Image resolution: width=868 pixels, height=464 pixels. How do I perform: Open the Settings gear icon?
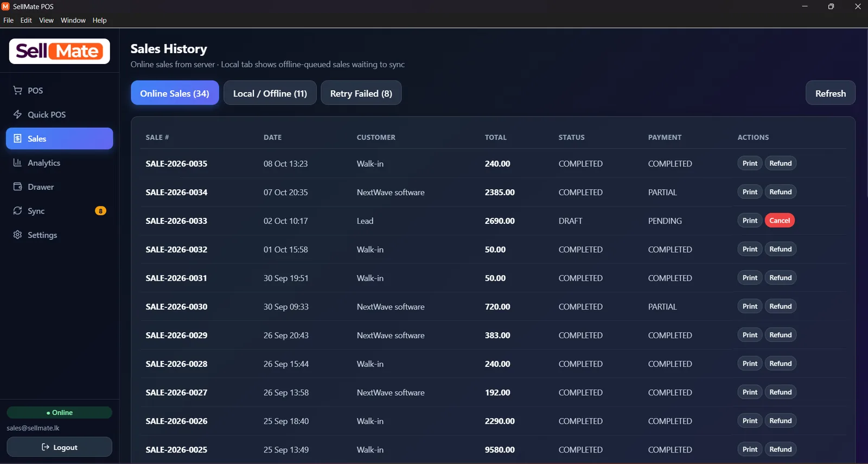tap(17, 235)
